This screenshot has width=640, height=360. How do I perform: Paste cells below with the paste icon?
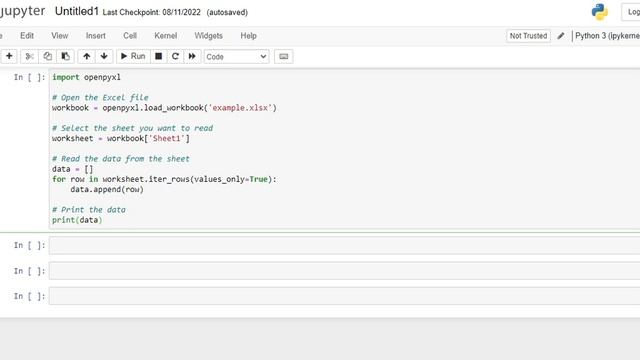65,56
